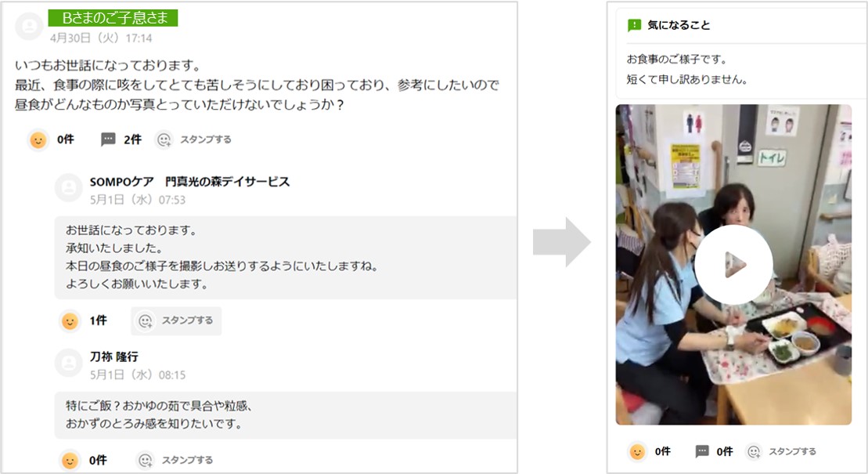
Task: Click the smiley icon under the SOMPOケア reply
Action: coord(70,320)
